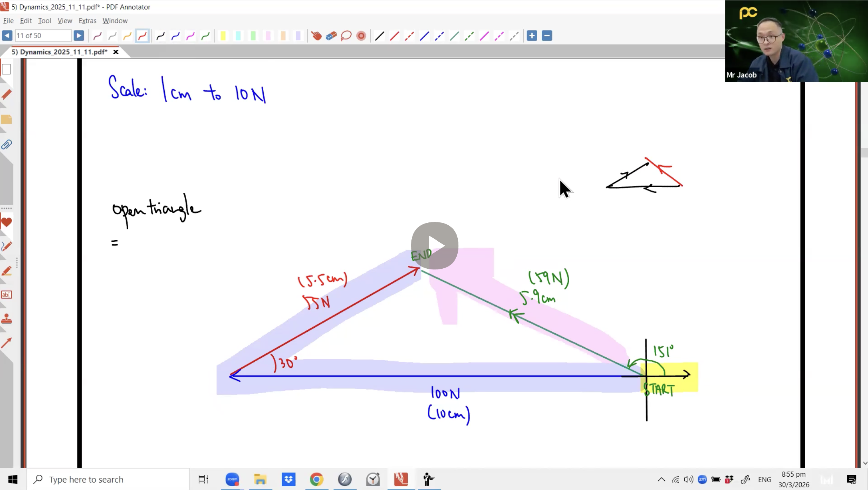Open the notification center icon
This screenshot has height=490, width=868.
point(851,480)
